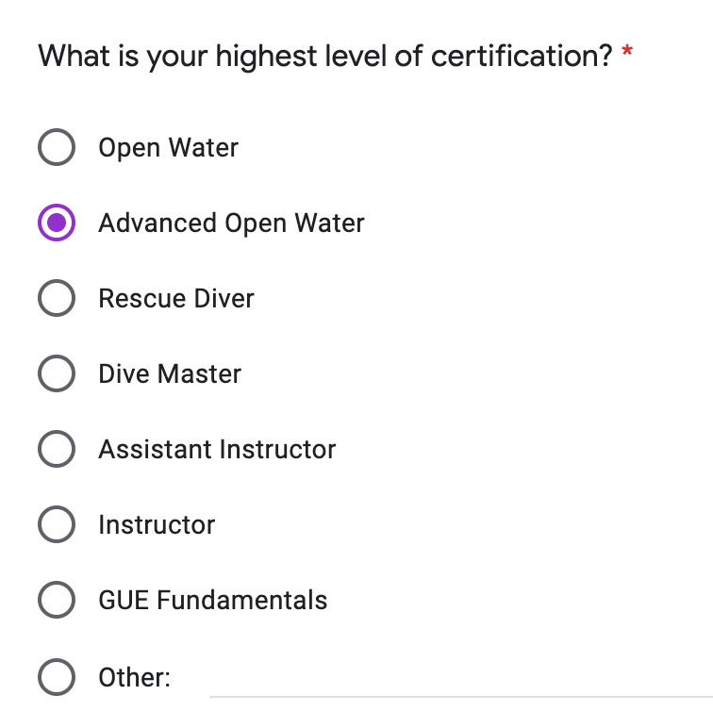
Task: Click the "Instructor" option label
Action: pyautogui.click(x=157, y=525)
